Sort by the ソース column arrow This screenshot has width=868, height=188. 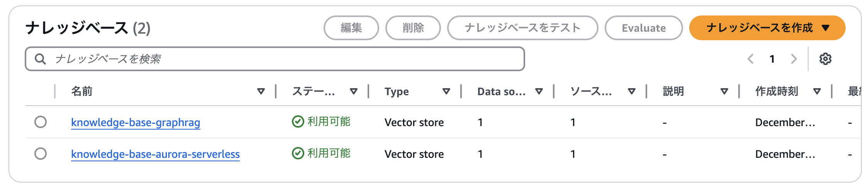632,91
